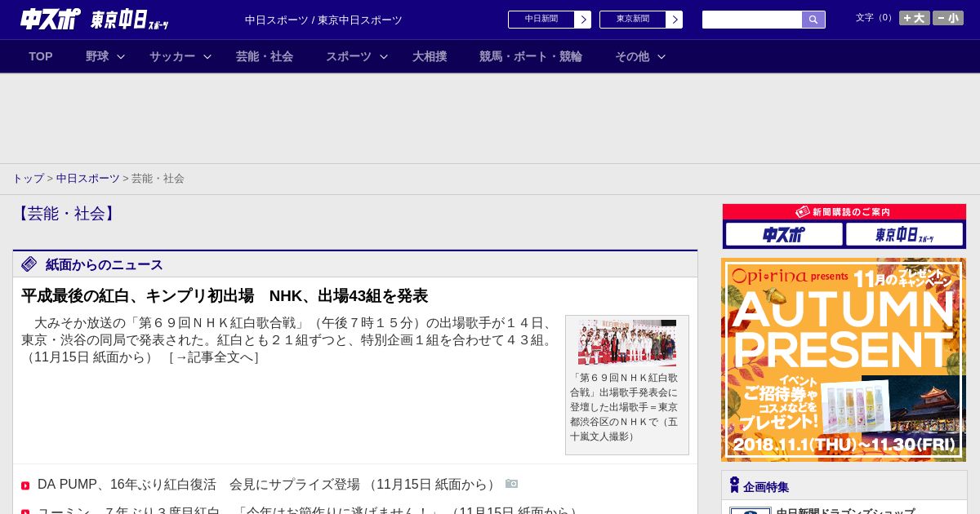The height and width of the screenshot is (514, 980).
Task: Click the 企画特集 heading text
Action: [x=766, y=487]
